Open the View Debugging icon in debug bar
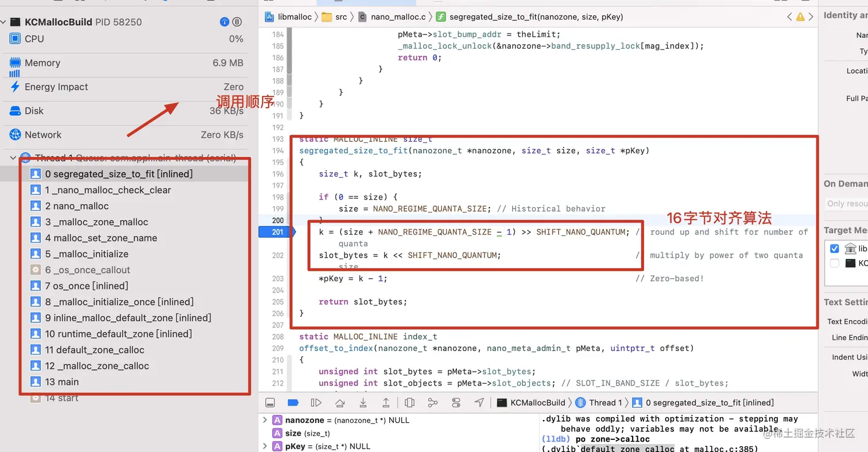 [x=409, y=402]
